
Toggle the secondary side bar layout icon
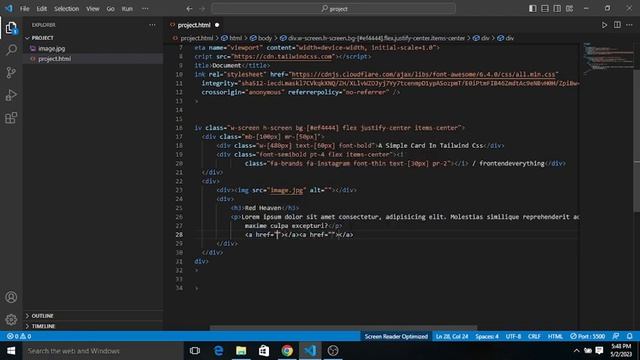(557, 9)
